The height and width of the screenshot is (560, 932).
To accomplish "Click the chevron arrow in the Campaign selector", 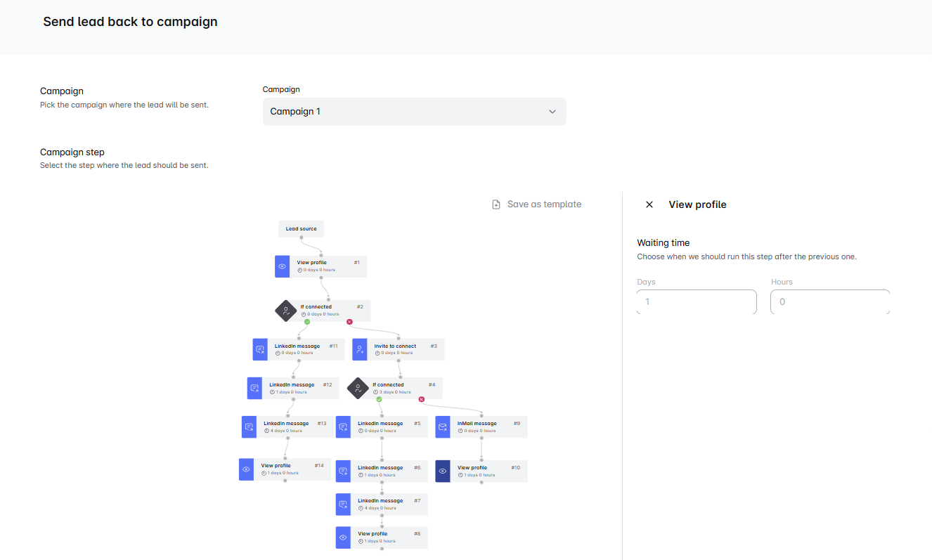I will (x=552, y=112).
